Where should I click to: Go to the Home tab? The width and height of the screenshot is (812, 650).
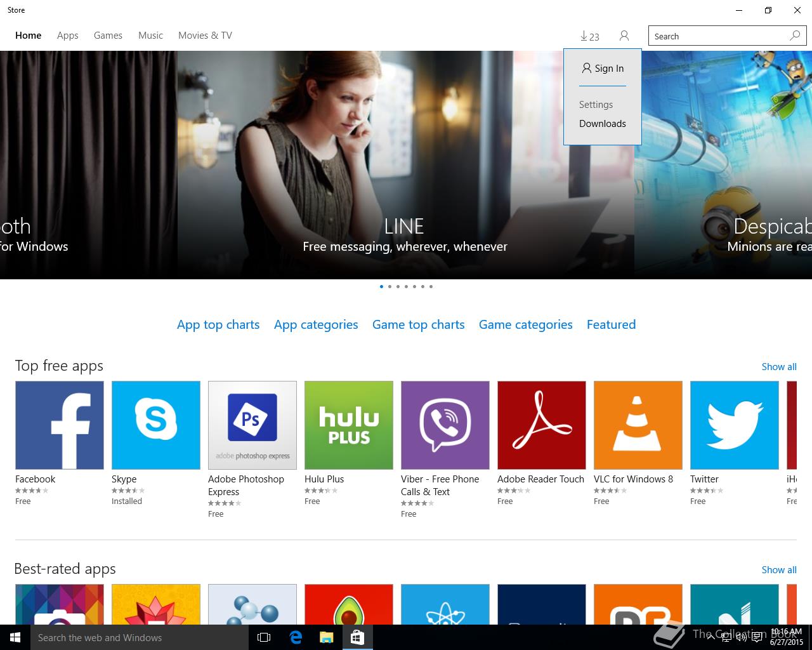click(29, 36)
